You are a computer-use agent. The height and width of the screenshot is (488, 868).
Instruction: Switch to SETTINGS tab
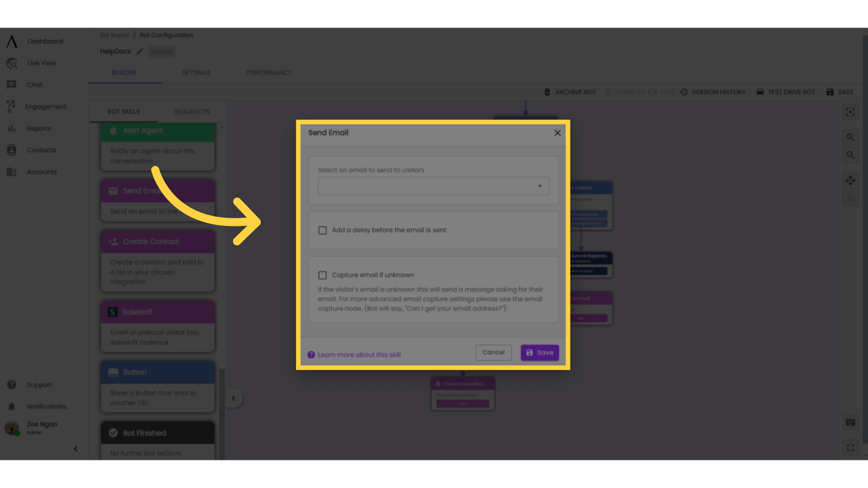196,73
